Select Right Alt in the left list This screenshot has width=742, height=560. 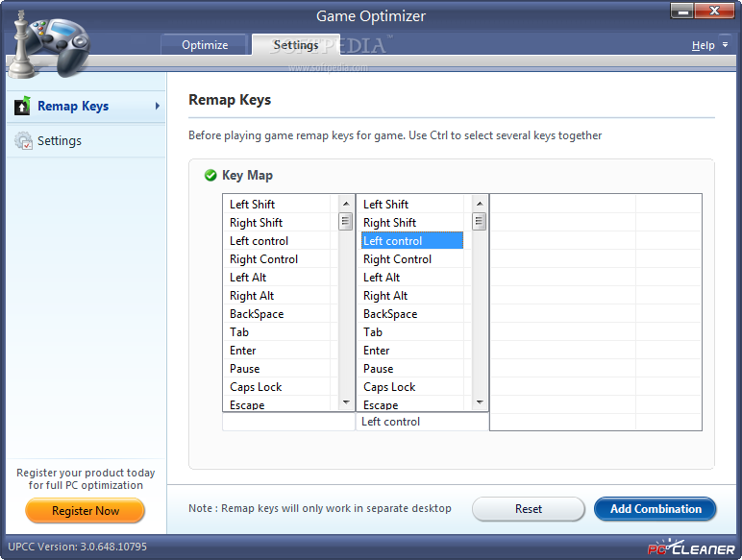[x=281, y=296]
